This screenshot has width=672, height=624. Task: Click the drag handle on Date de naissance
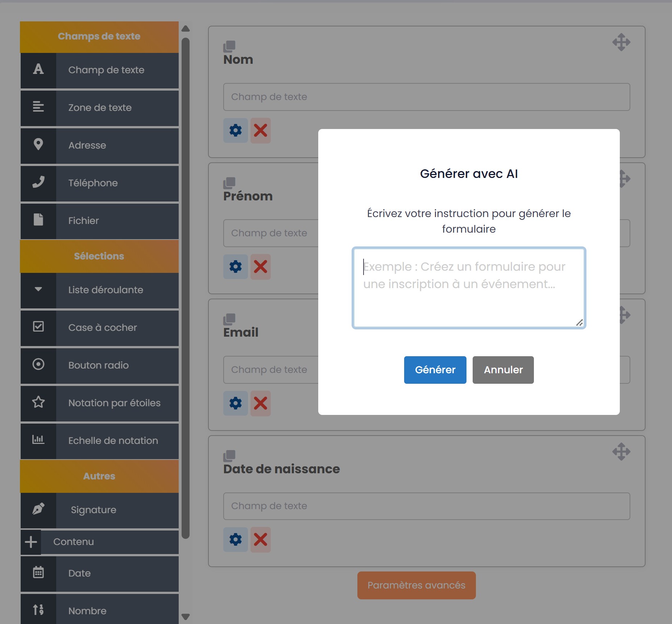point(621,452)
